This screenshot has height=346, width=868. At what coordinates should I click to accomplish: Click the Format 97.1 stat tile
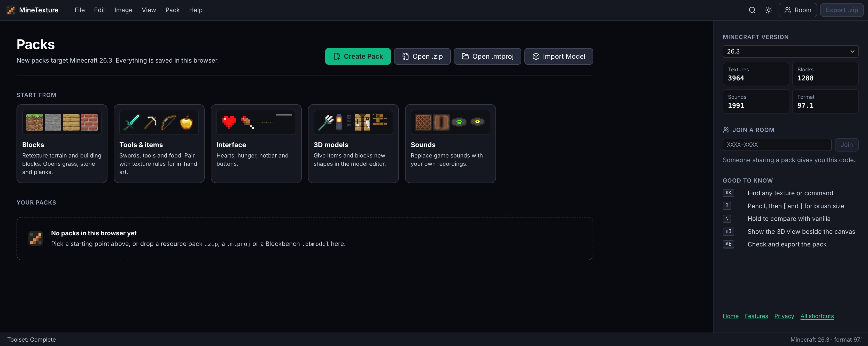click(x=825, y=101)
